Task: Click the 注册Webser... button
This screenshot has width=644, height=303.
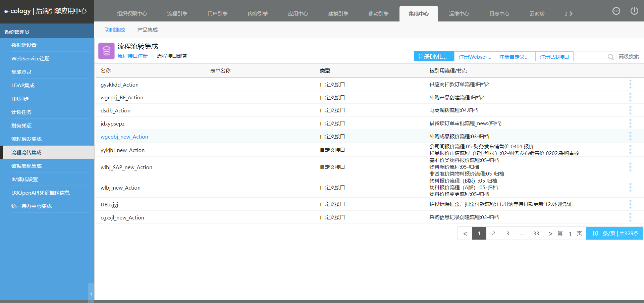Action: point(475,56)
